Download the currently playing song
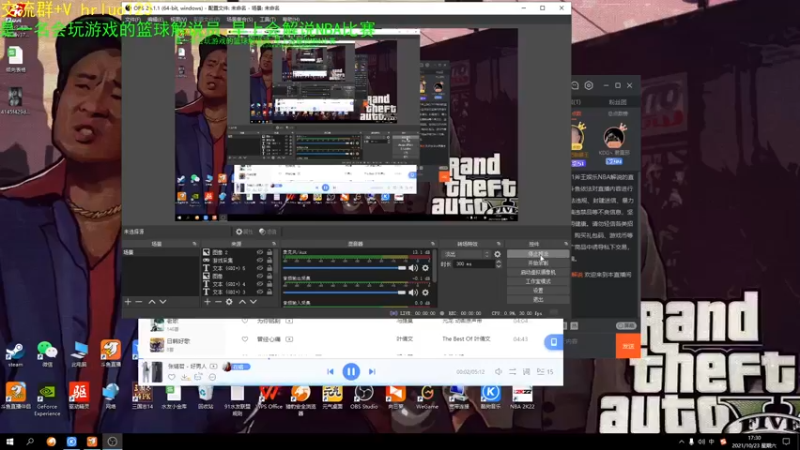The width and height of the screenshot is (800, 450). (185, 378)
